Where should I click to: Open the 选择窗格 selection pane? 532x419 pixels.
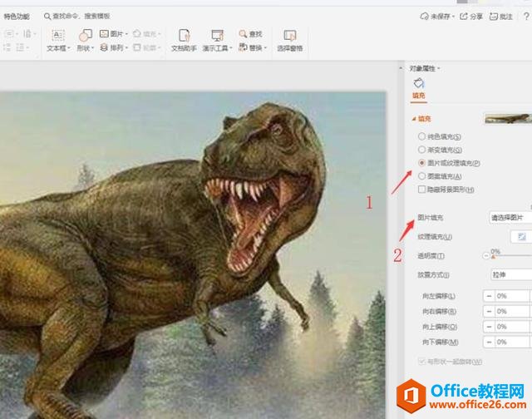coord(290,41)
